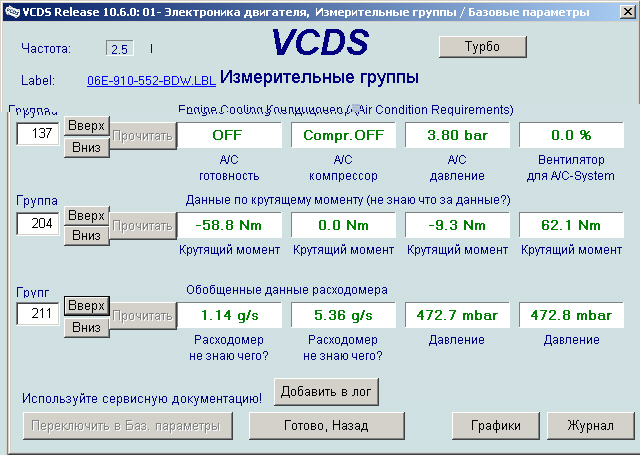Screen dimensions: 640x455
Task: Select the 472.7 mbar pressure value
Action: [457, 315]
